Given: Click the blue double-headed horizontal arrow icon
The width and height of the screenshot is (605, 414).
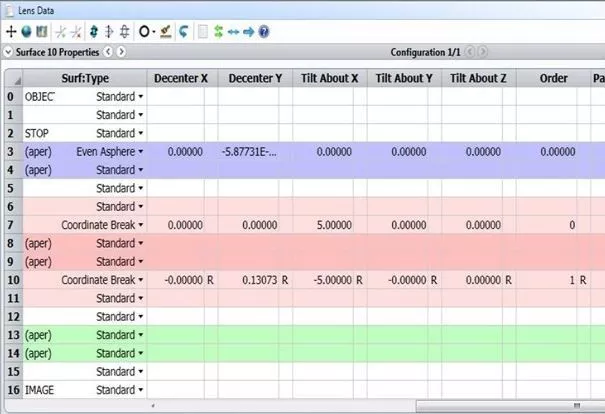Looking at the screenshot, I should [234, 32].
